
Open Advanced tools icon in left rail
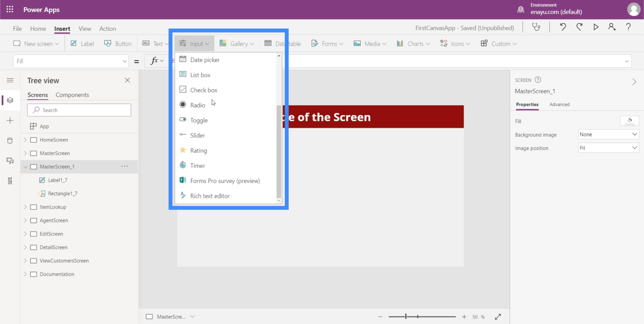[x=10, y=181]
